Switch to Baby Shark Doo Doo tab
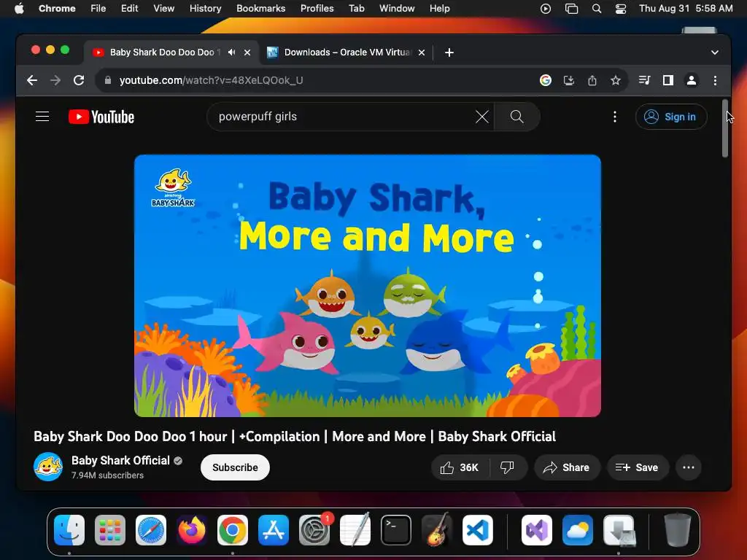The image size is (747, 560). click(164, 52)
